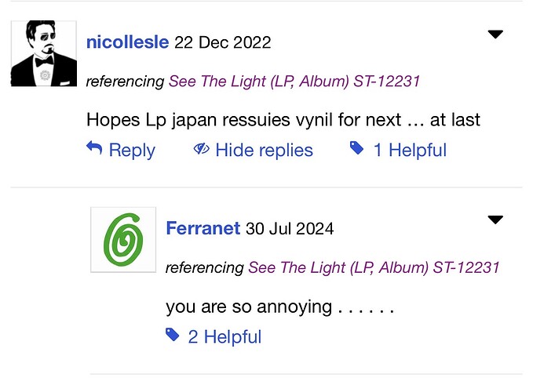Click the Reply text link
Viewport: 533px width, 392px height.
(132, 150)
